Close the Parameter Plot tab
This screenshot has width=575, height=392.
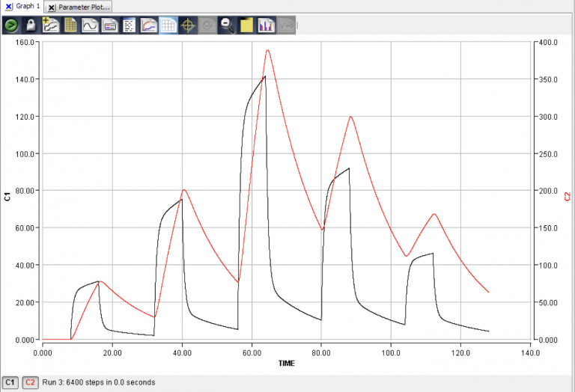point(52,7)
